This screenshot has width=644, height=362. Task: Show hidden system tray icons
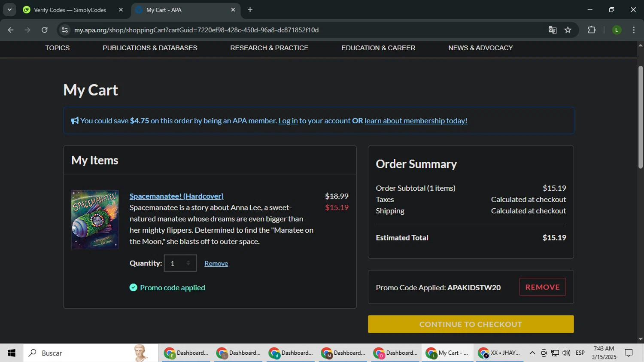(532, 353)
